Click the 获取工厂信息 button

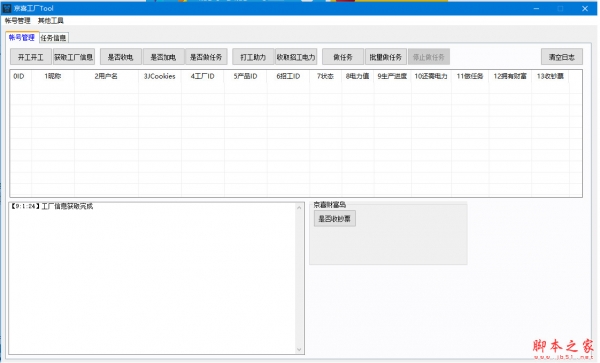click(73, 57)
